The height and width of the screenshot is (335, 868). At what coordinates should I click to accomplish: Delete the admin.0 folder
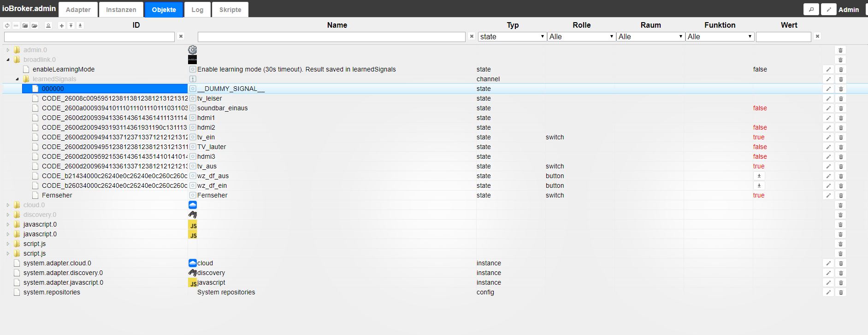(840, 50)
